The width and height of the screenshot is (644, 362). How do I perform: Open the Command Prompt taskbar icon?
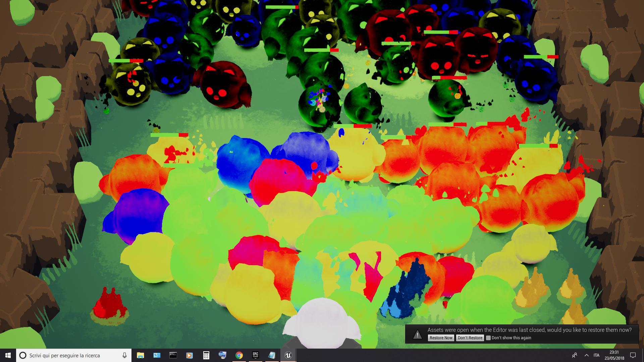pos(173,355)
